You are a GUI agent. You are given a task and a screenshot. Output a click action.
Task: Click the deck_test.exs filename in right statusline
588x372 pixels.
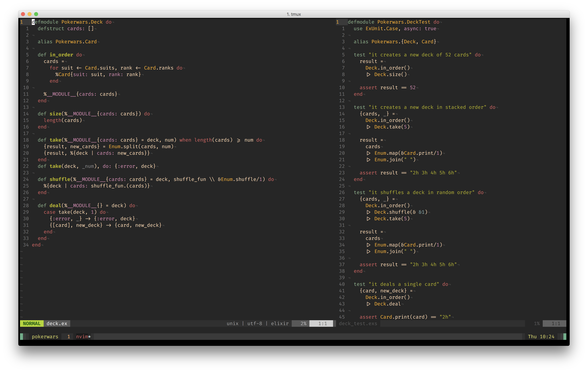(x=358, y=323)
